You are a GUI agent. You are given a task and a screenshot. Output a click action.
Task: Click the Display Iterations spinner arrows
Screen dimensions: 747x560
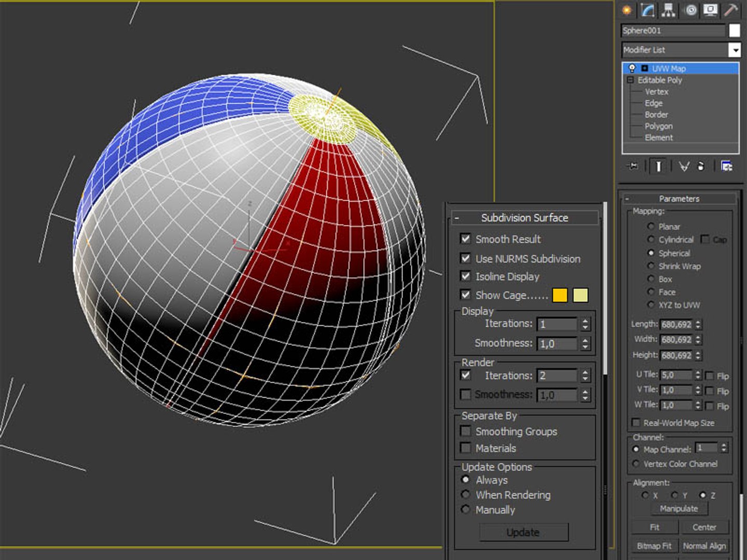coord(586,324)
